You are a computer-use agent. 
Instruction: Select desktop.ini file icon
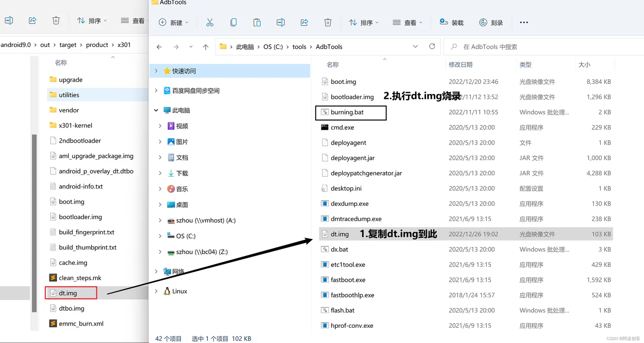click(x=325, y=188)
